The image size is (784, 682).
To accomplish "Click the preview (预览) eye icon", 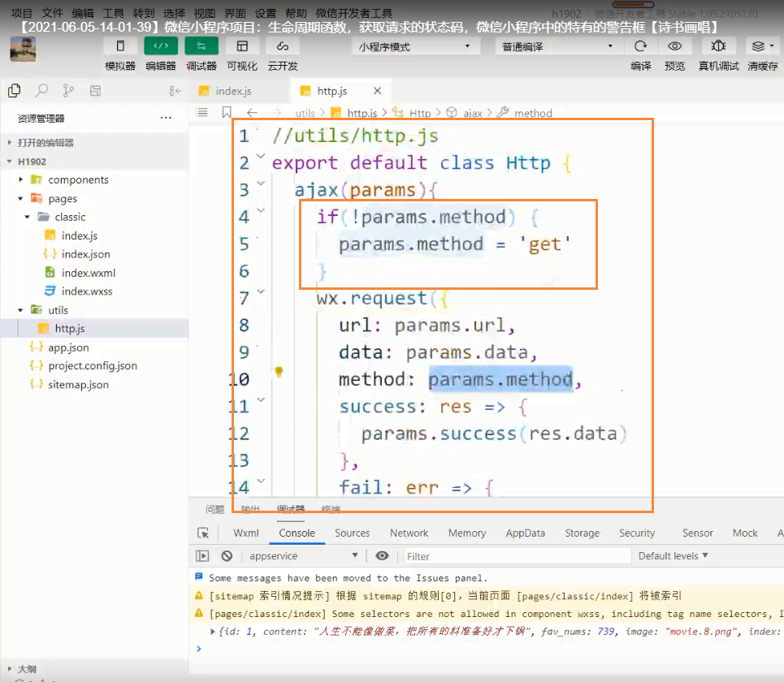I will pyautogui.click(x=674, y=46).
